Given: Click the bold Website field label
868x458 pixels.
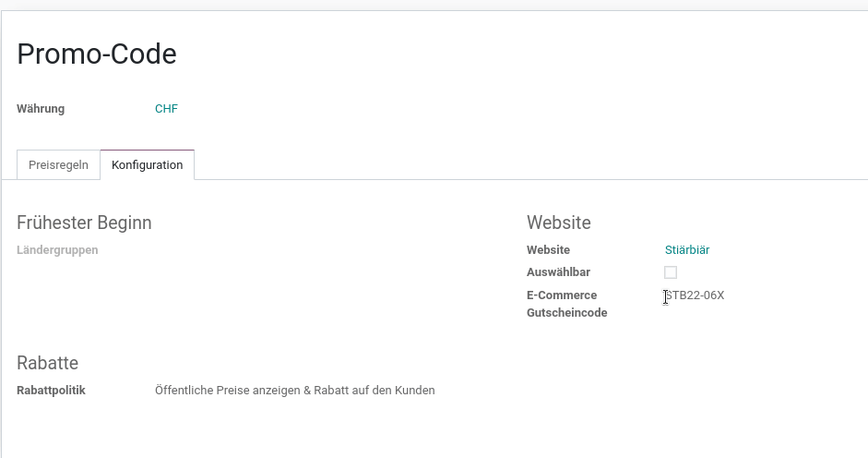Looking at the screenshot, I should (548, 250).
